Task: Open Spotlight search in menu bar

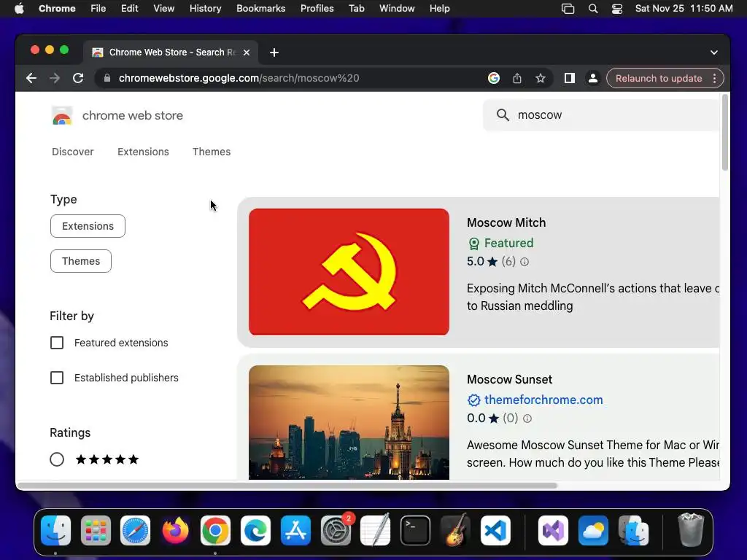Action: point(593,9)
